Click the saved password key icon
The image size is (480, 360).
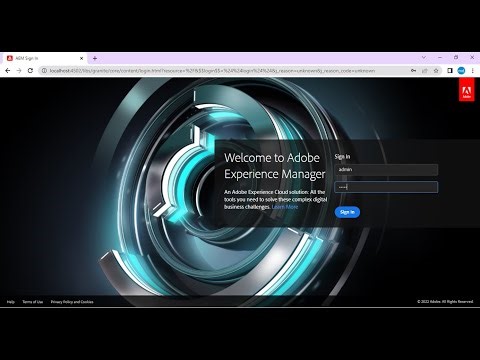(x=413, y=71)
